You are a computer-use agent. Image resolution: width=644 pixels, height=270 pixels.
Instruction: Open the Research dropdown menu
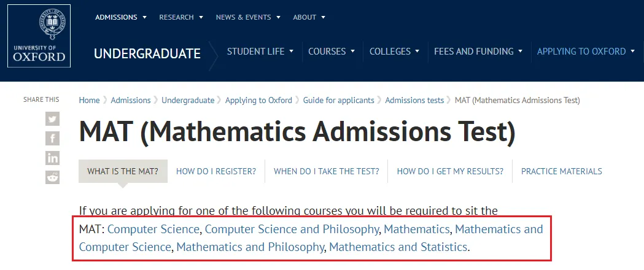click(180, 17)
